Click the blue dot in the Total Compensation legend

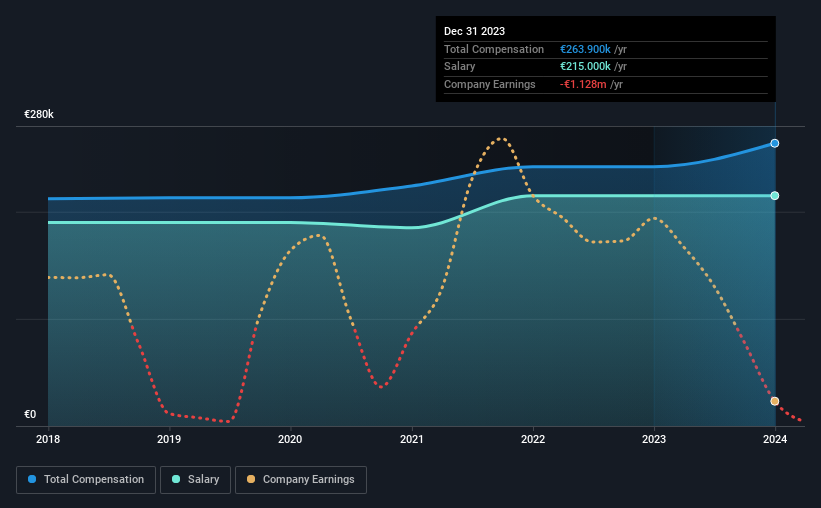click(32, 479)
